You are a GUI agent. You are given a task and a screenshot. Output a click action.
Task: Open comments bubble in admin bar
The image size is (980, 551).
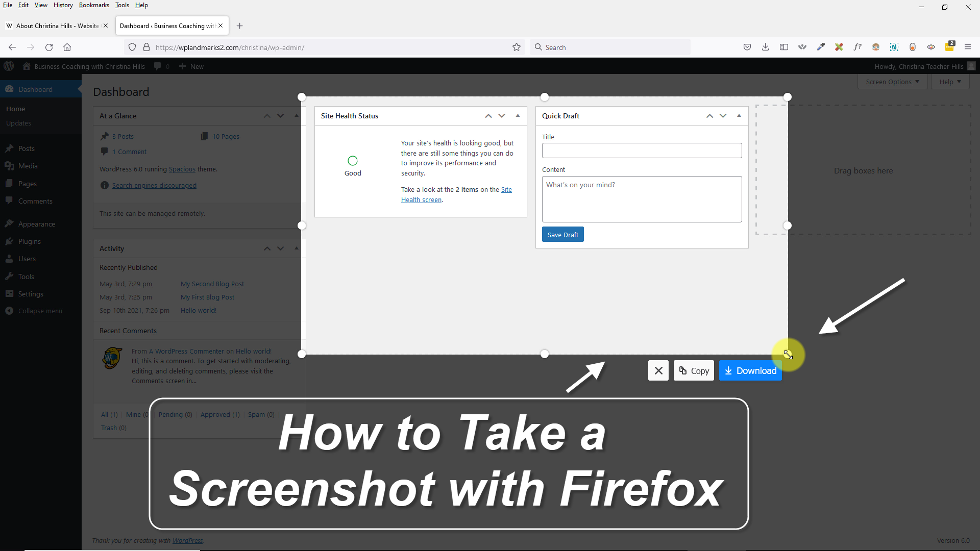click(x=161, y=66)
